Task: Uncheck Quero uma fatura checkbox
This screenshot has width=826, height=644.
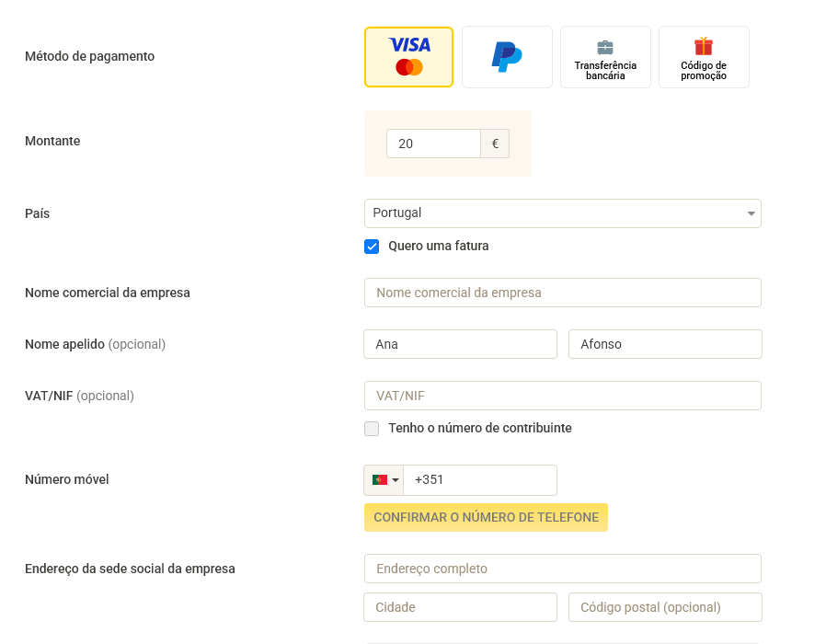Action: (372, 247)
